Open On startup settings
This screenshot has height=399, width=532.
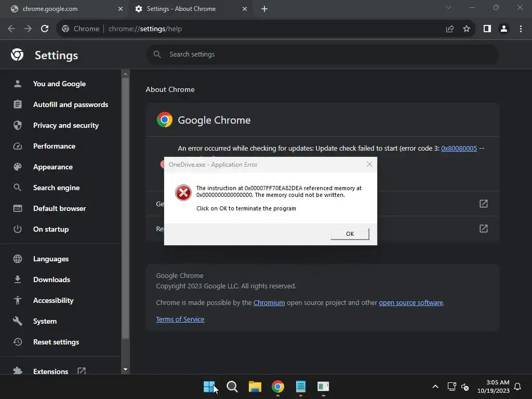[x=51, y=229]
